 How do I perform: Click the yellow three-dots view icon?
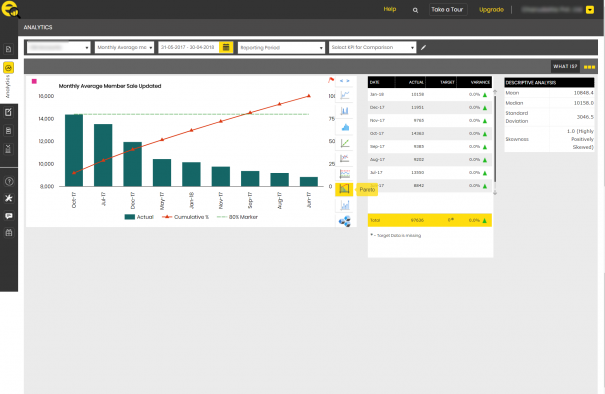click(589, 67)
